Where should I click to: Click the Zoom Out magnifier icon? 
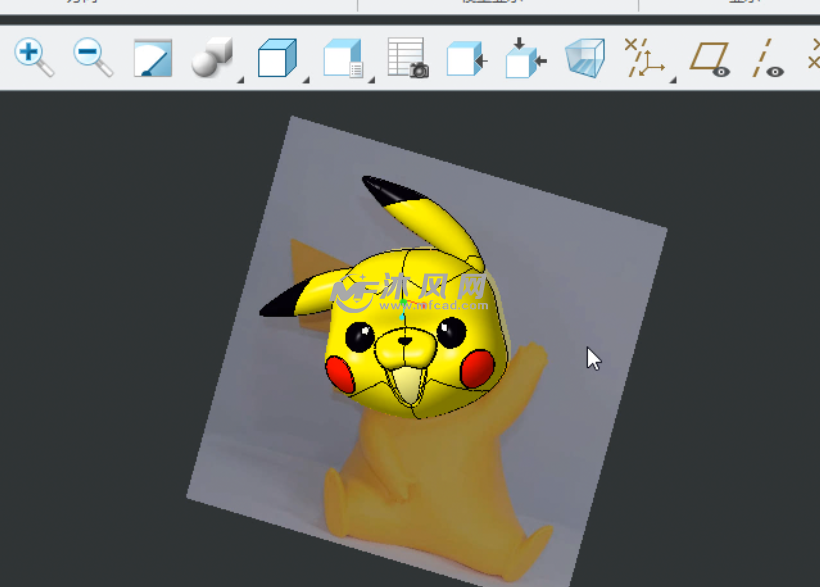point(93,57)
